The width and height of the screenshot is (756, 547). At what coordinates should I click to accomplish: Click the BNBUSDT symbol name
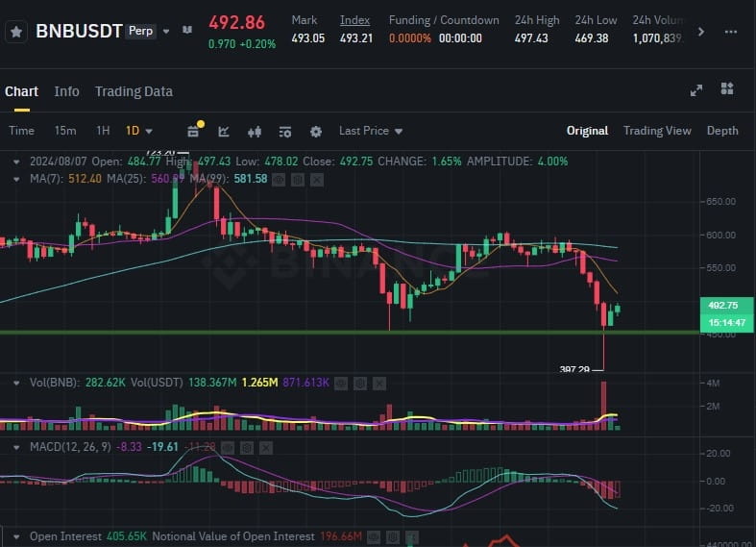click(79, 32)
